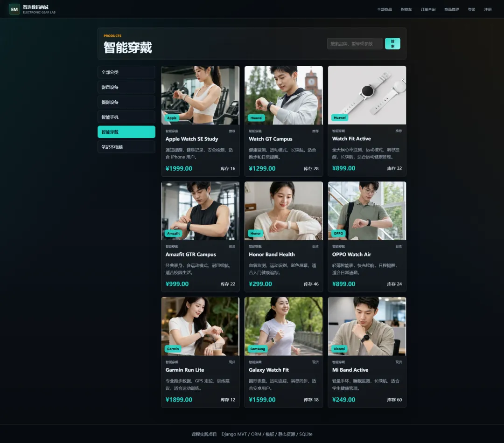Open the OPPO Watch Air product image
Image resolution: width=504 pixels, height=443 pixels.
[x=367, y=211]
